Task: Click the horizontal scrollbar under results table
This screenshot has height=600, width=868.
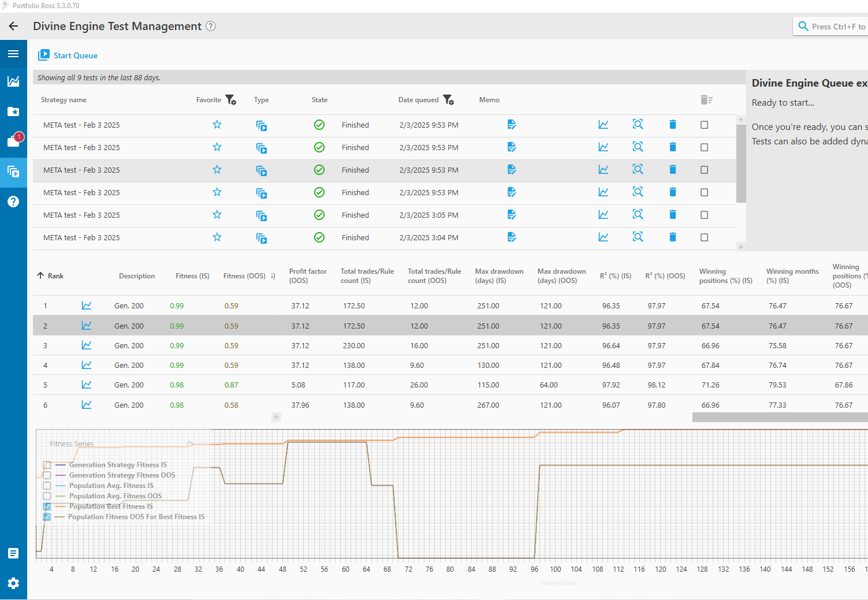Action: click(x=780, y=417)
